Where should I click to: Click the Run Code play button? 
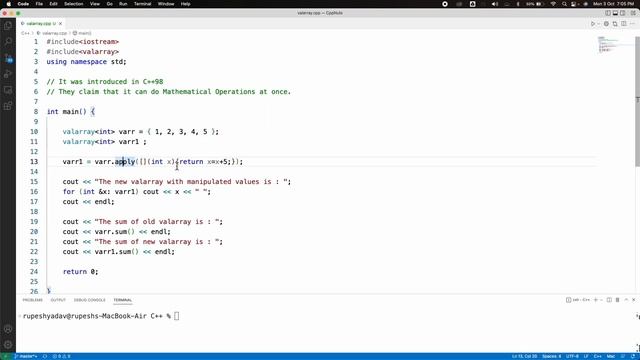pos(593,24)
